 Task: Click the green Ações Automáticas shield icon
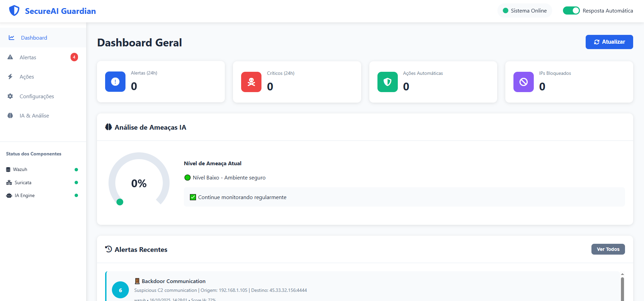tap(388, 82)
